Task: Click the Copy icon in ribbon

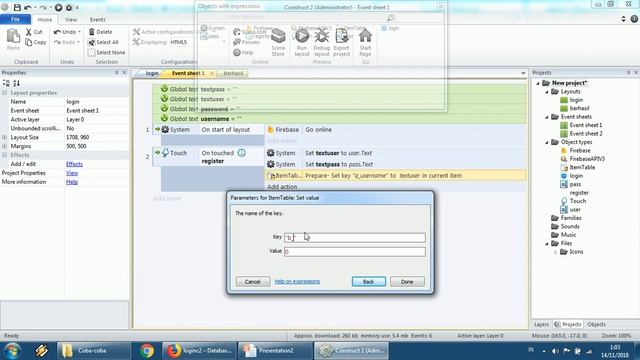Action: 29,42
